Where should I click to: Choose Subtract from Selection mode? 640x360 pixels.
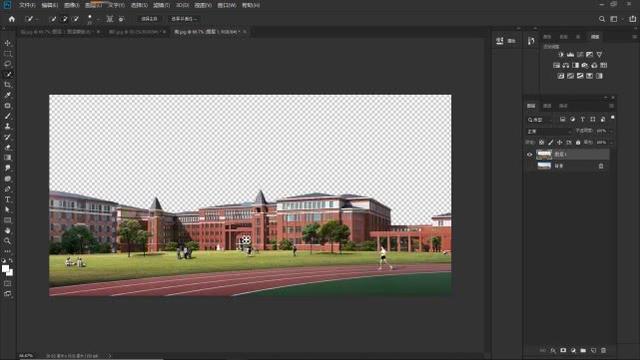[x=76, y=19]
